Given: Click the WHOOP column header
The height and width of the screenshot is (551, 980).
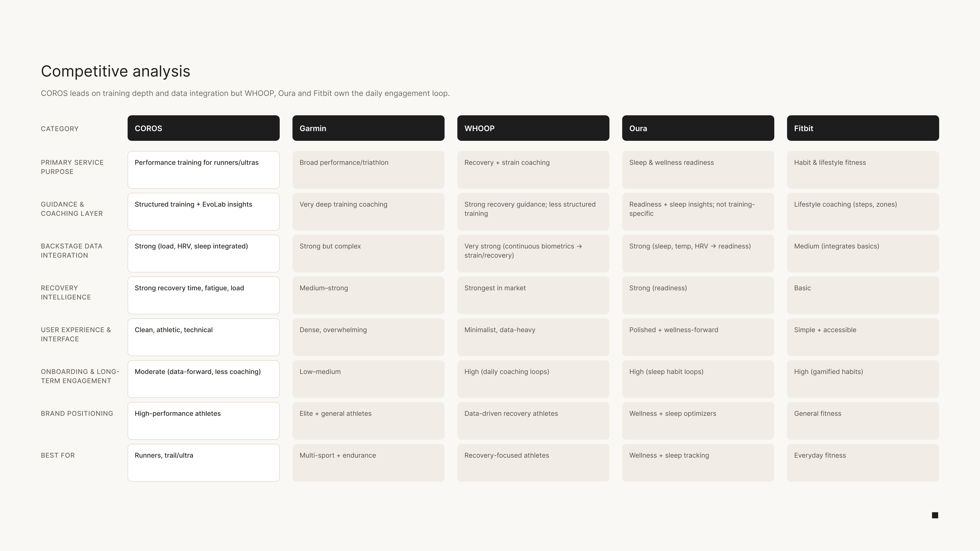Looking at the screenshot, I should 533,128.
